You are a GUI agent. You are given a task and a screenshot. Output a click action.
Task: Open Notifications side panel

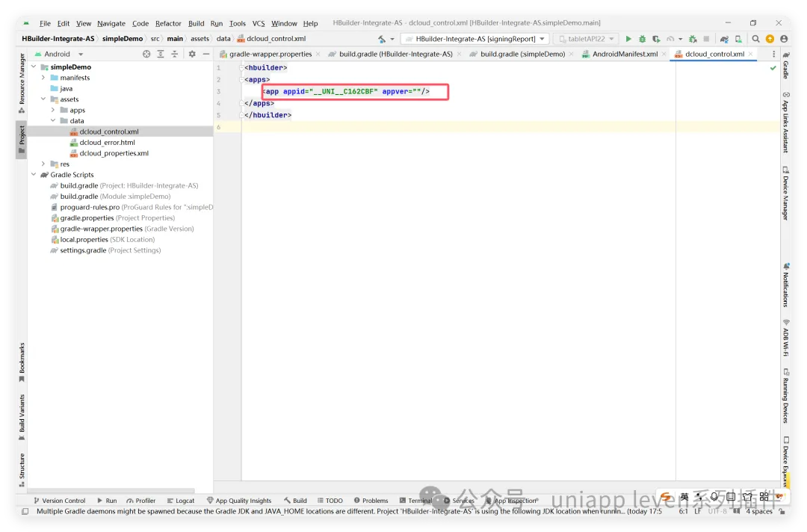(786, 285)
